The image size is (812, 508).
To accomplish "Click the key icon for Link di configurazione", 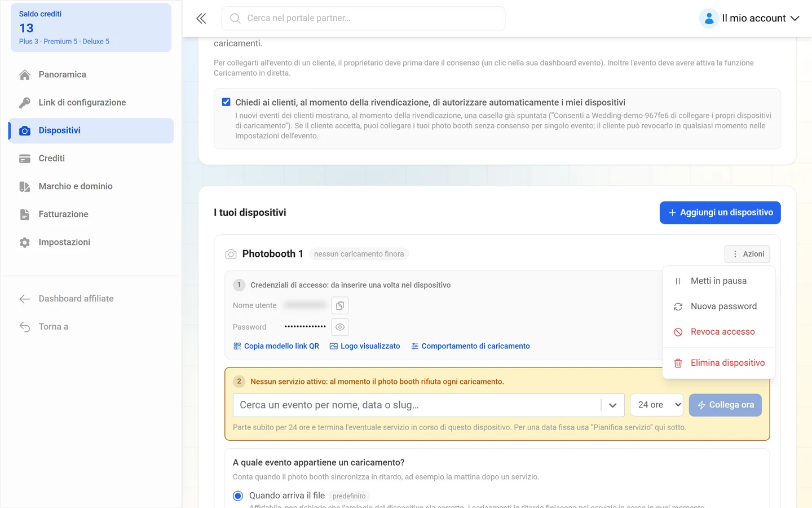I will tap(25, 103).
